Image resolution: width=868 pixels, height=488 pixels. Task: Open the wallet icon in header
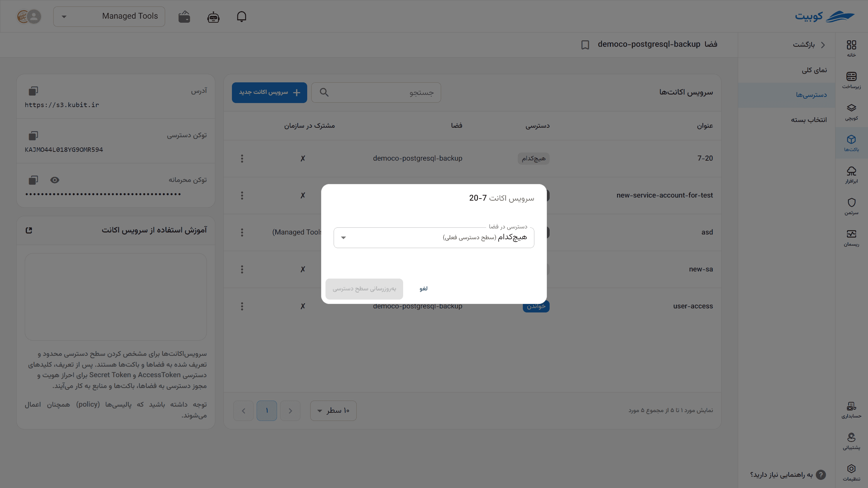click(x=184, y=16)
